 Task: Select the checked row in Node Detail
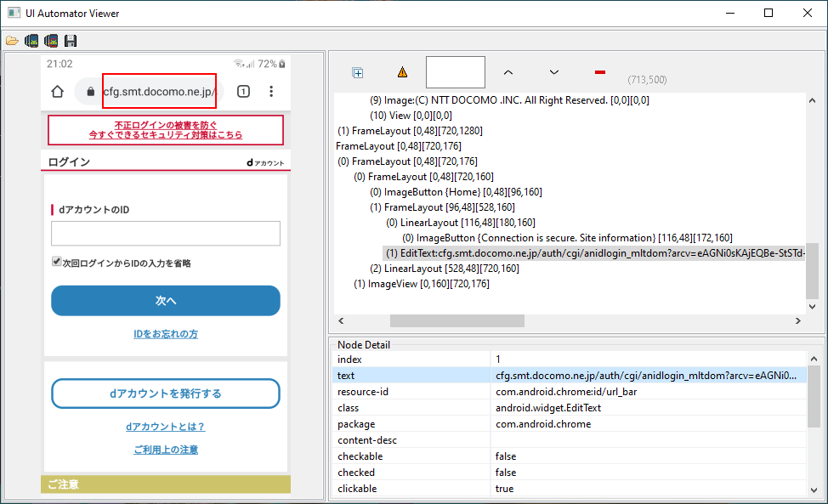click(570, 473)
